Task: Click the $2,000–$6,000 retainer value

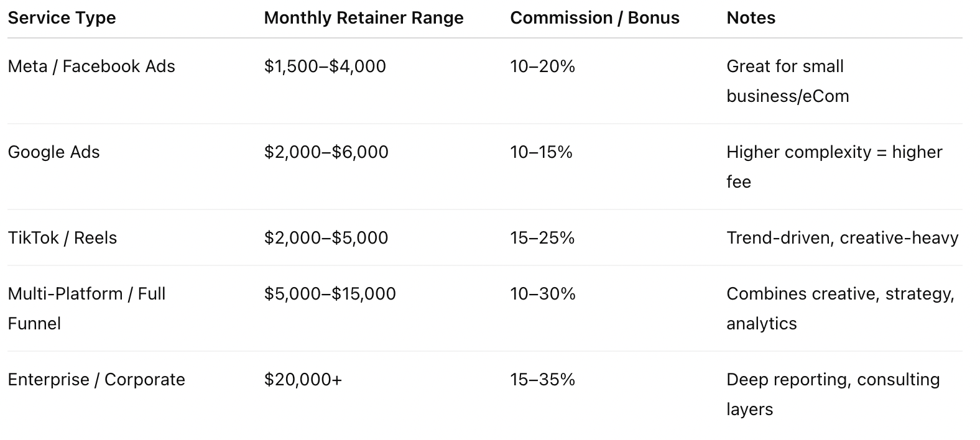Action: click(326, 152)
